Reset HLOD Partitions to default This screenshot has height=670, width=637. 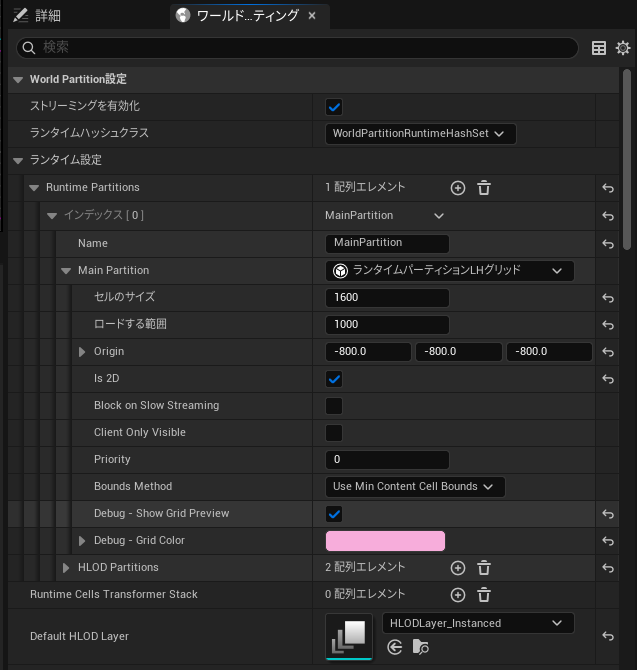pos(608,568)
